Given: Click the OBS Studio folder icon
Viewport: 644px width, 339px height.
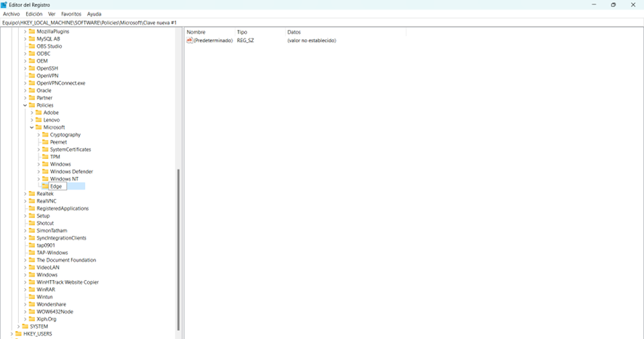Looking at the screenshot, I should click(x=32, y=46).
